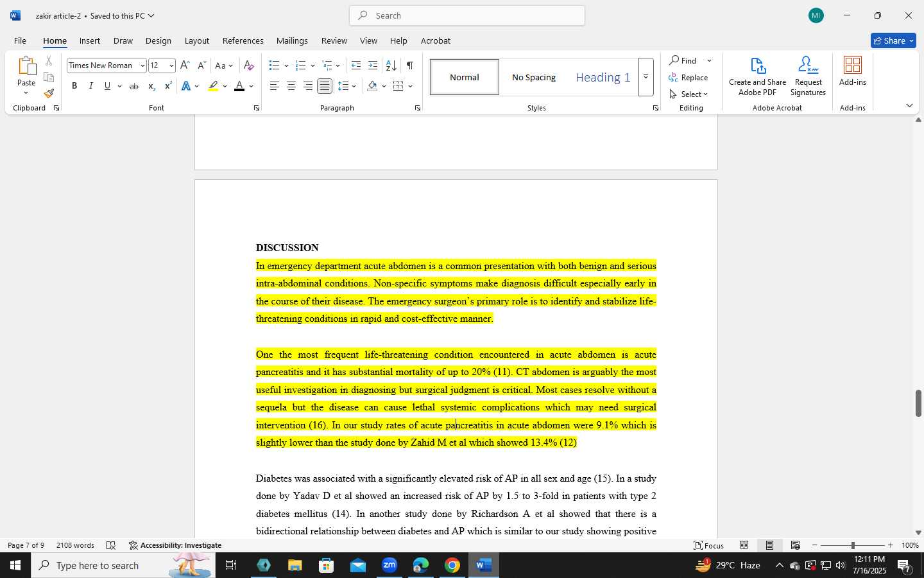
Task: Open the font name dropdown
Action: tap(142, 66)
